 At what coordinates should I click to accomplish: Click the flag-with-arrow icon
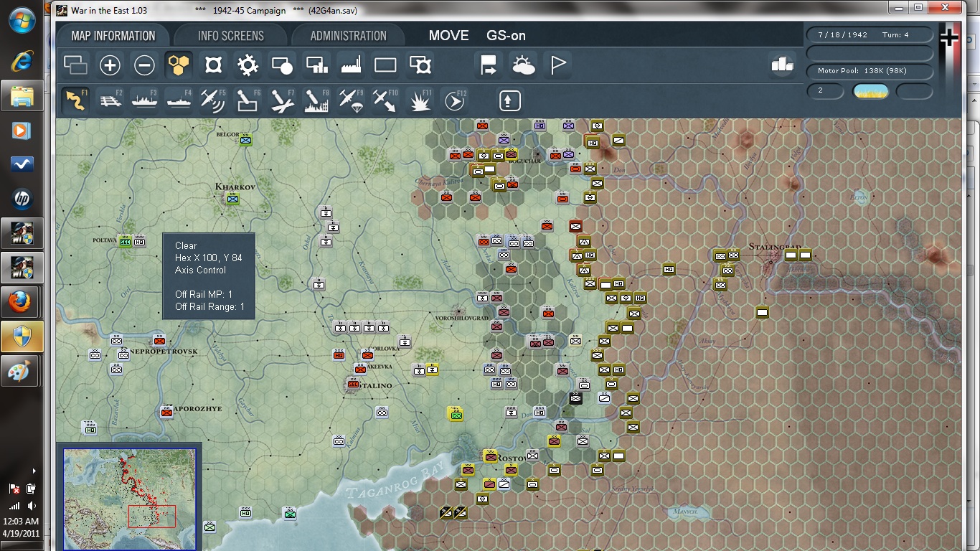click(x=489, y=65)
